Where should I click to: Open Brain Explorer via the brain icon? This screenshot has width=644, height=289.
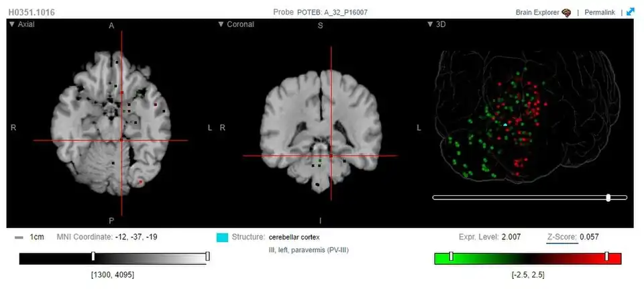[x=566, y=12]
